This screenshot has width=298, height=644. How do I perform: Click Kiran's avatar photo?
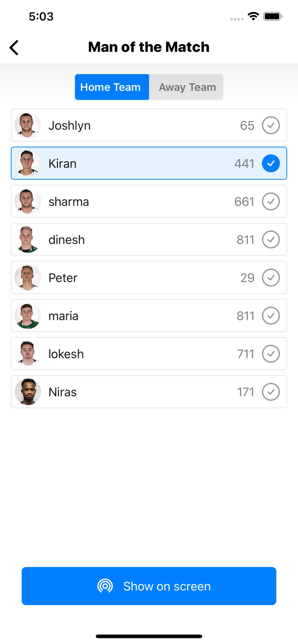[28, 163]
